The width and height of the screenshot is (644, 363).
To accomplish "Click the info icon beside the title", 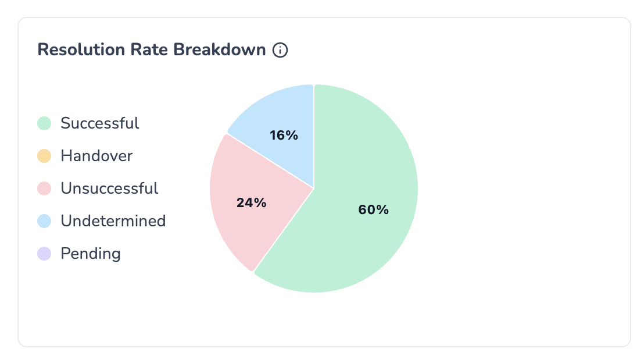I will point(281,50).
